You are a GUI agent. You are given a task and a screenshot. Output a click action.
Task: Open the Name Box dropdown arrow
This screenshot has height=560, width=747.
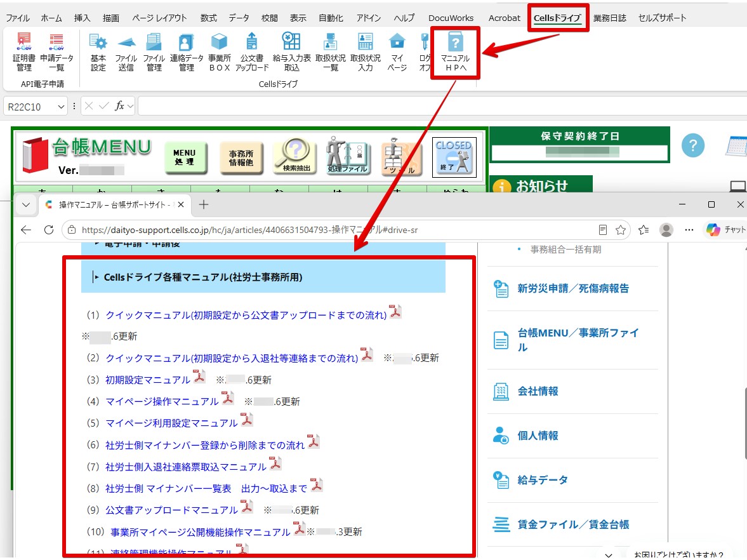pos(61,107)
